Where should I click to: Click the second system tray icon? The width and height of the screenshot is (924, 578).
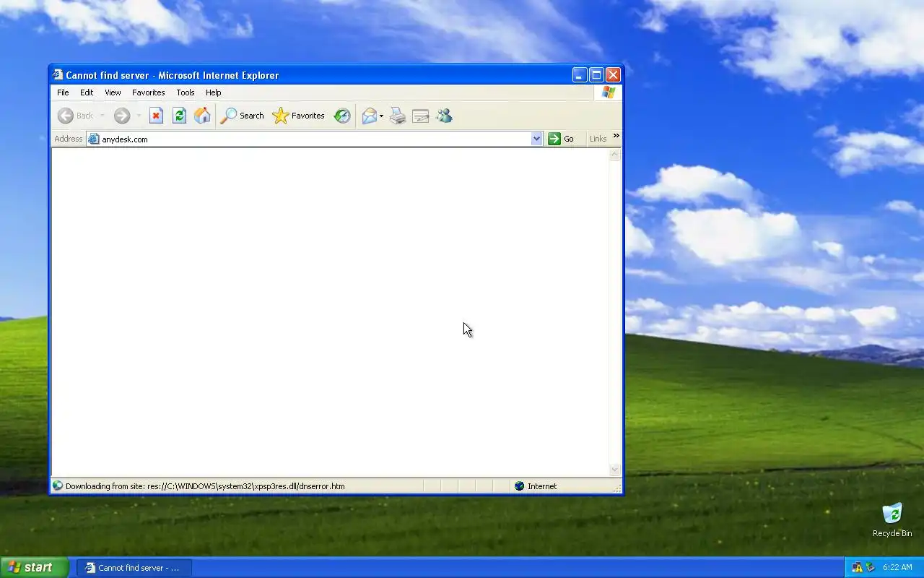(870, 567)
